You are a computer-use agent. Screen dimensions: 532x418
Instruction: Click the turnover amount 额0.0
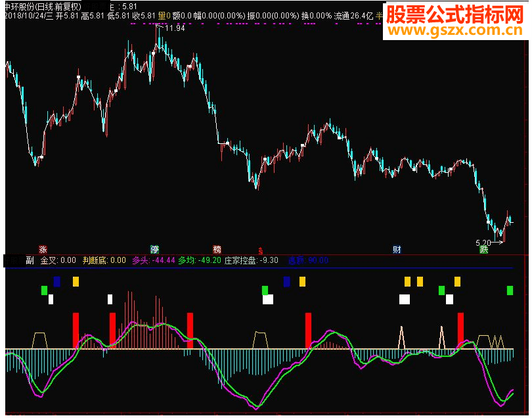click(x=182, y=16)
